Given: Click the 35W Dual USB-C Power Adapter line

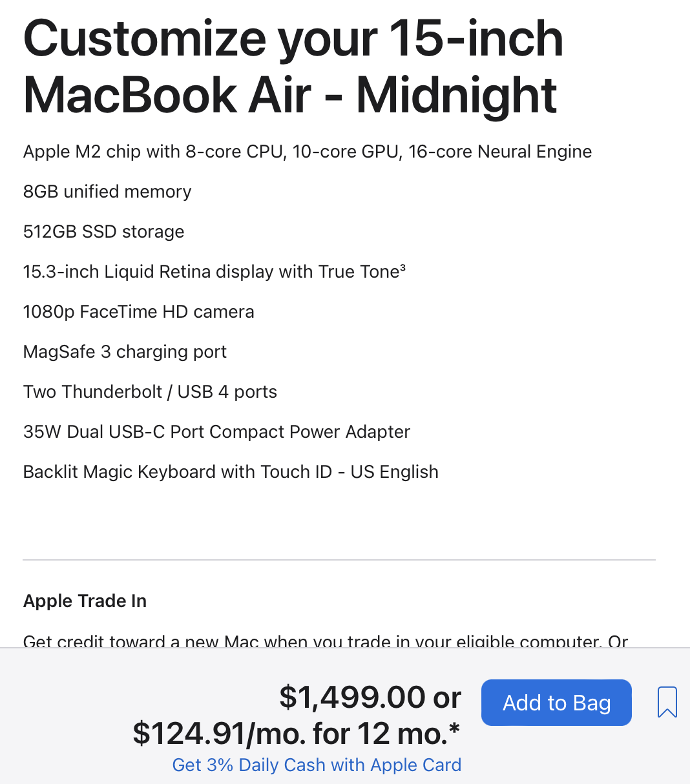Looking at the screenshot, I should tap(216, 432).
